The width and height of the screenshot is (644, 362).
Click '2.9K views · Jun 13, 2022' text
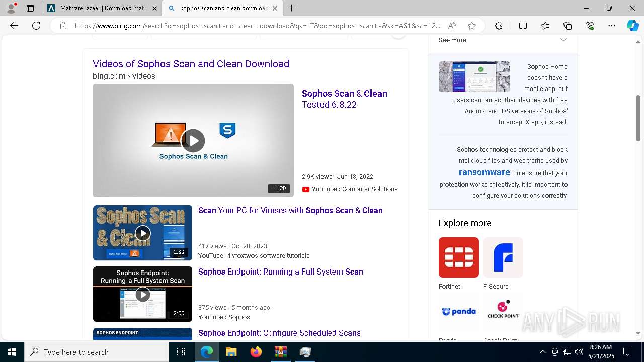click(x=338, y=177)
